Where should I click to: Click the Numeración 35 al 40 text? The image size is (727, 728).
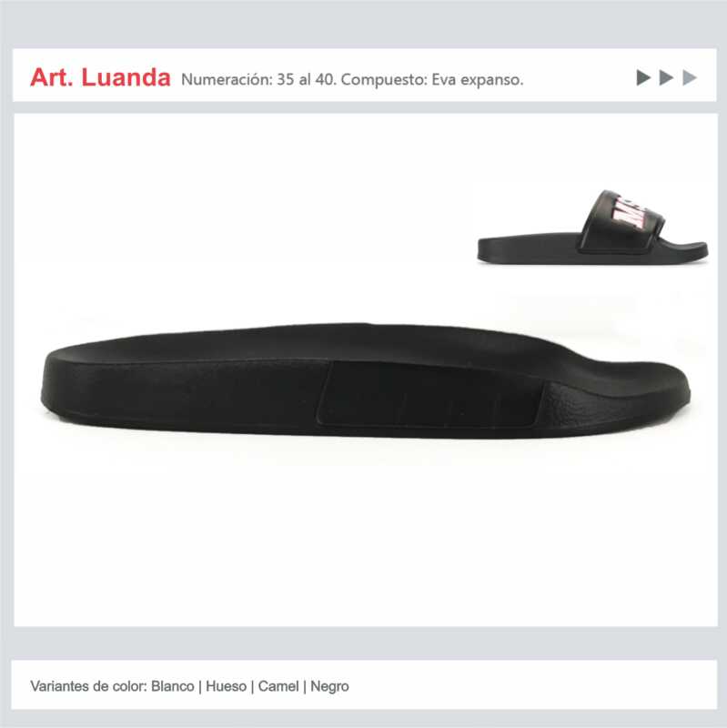[x=258, y=79]
